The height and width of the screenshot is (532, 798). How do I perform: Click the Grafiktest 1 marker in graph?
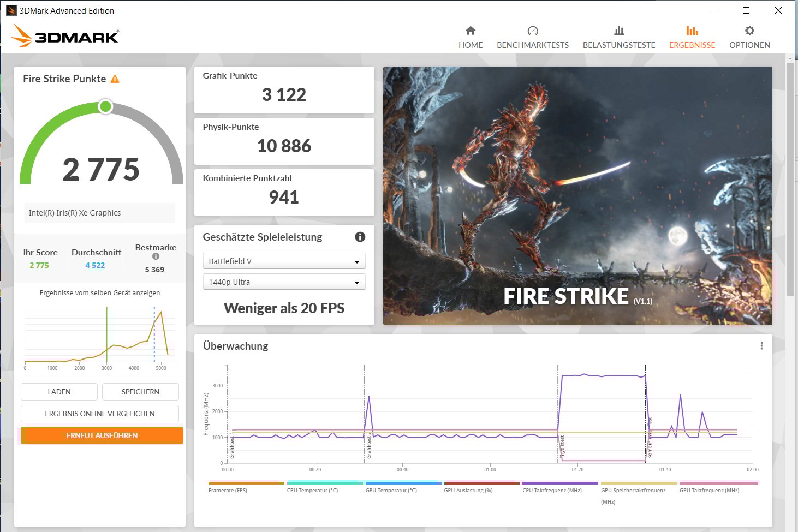(232, 445)
